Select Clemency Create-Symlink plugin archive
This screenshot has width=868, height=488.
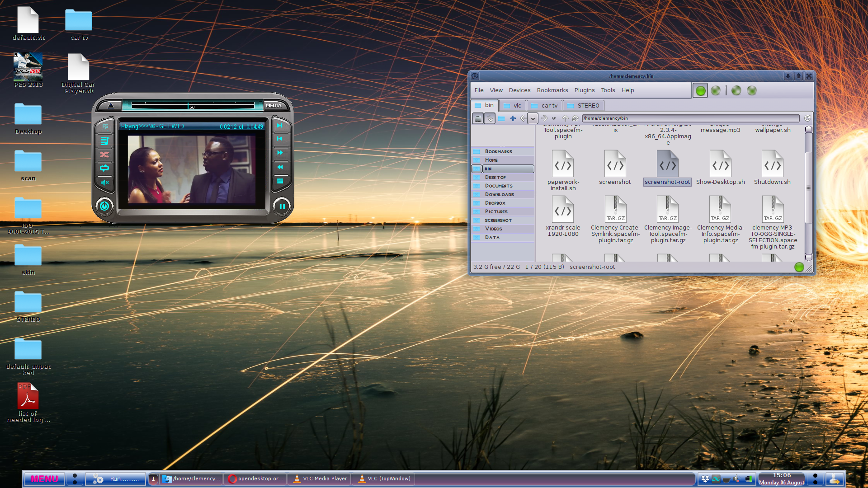[615, 220]
